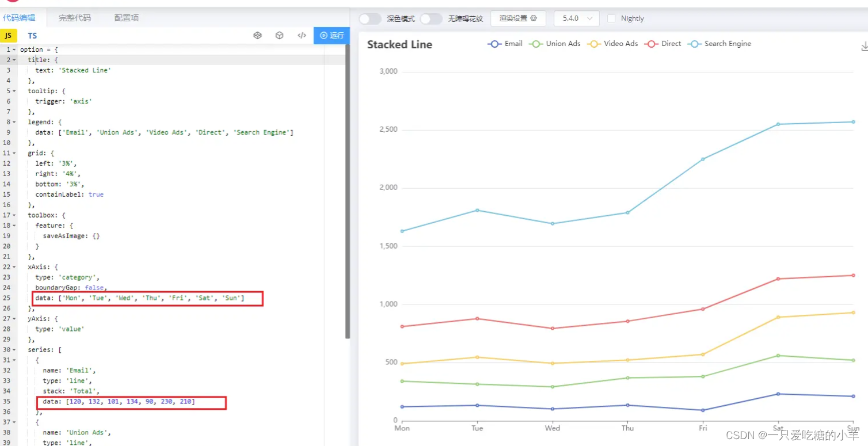Collapse the series array at line 30
The width and height of the screenshot is (868, 446).
pyautogui.click(x=14, y=350)
